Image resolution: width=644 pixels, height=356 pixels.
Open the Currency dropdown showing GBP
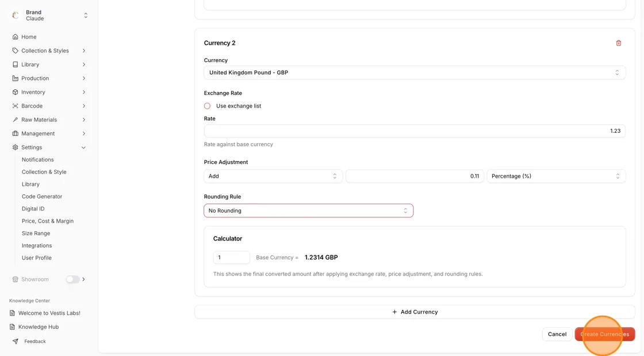click(x=415, y=72)
